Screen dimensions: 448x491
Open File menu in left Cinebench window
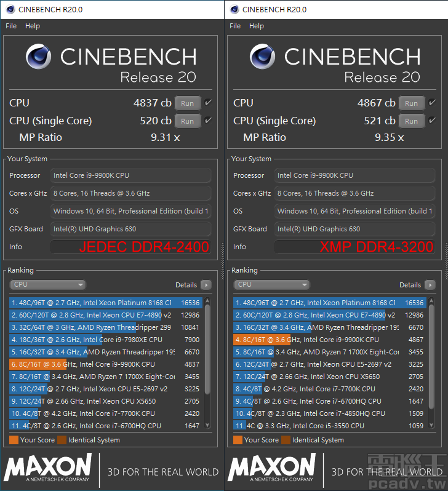11,26
